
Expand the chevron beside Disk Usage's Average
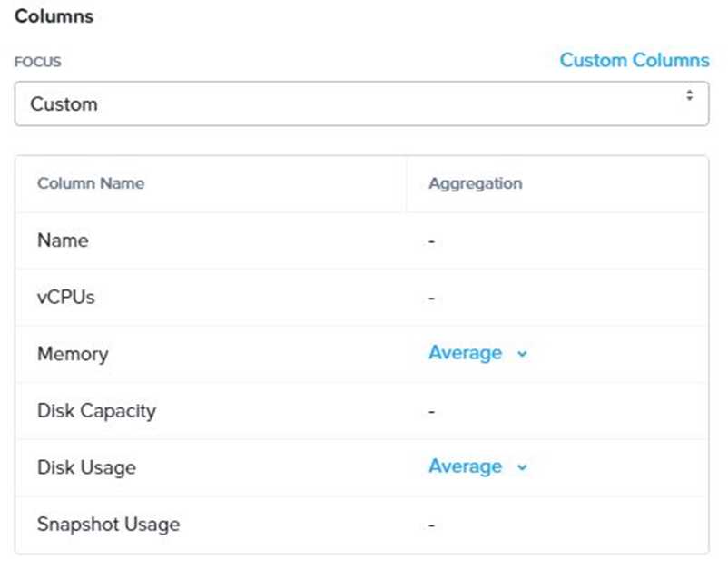coord(522,468)
